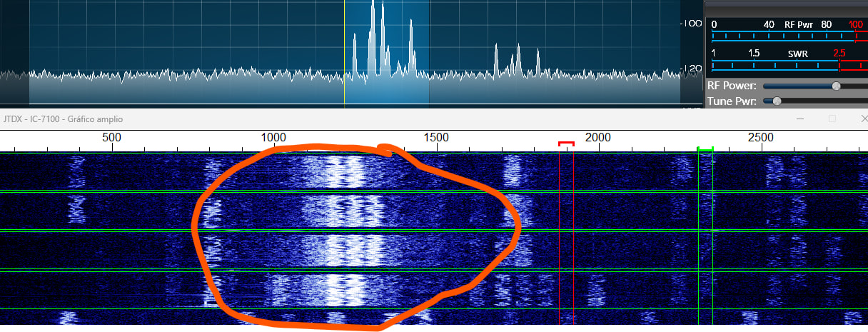Maximize the JTDX wide graph window
This screenshot has height=332, width=868.
click(832, 119)
